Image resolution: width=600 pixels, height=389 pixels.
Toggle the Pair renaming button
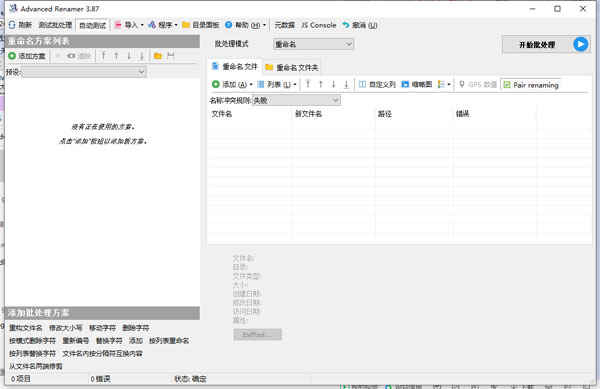pos(532,85)
